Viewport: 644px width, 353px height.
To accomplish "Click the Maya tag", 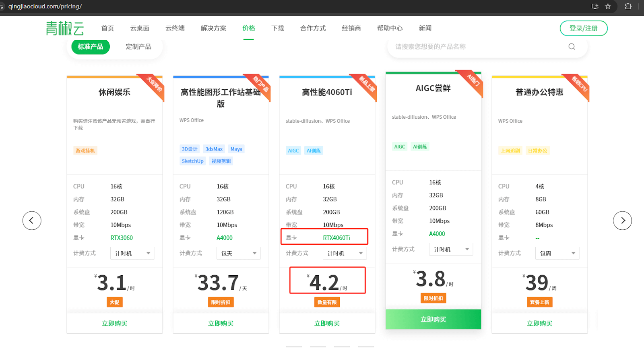I will click(236, 149).
